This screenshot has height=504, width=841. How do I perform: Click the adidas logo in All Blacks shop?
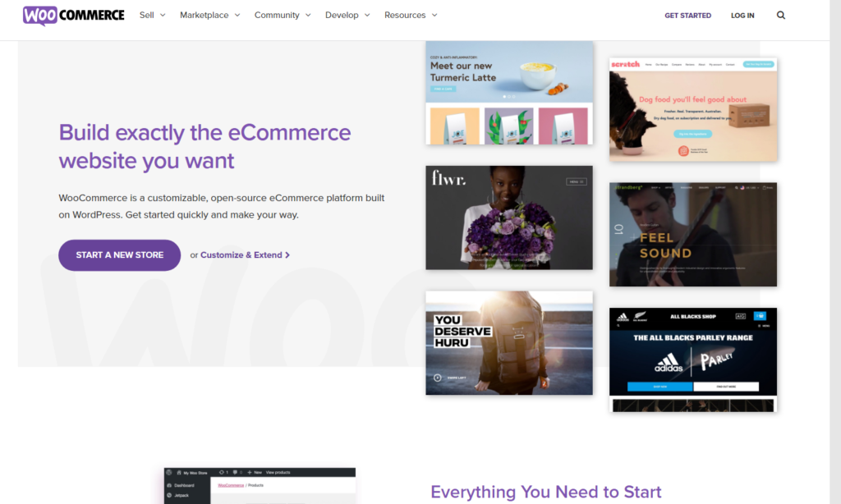669,363
